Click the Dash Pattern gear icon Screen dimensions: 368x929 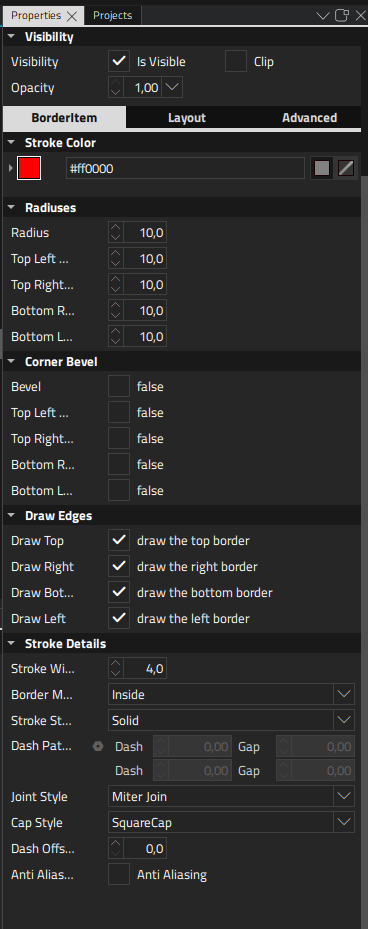pos(98,747)
